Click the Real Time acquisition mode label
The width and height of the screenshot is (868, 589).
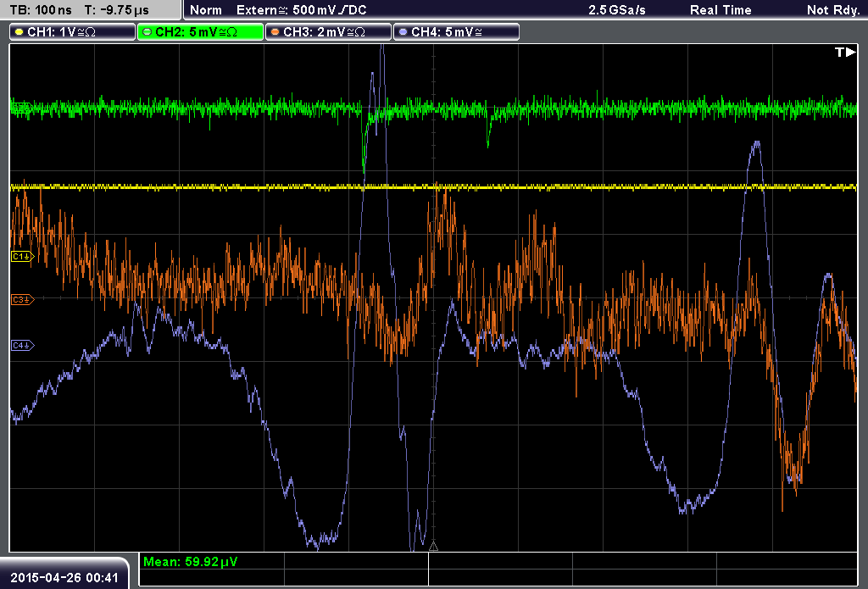pyautogui.click(x=721, y=10)
